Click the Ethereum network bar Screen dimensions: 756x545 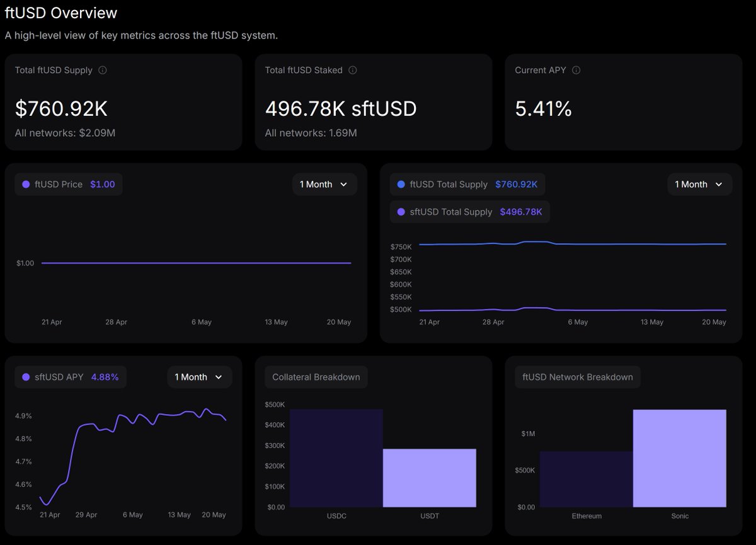tap(587, 479)
